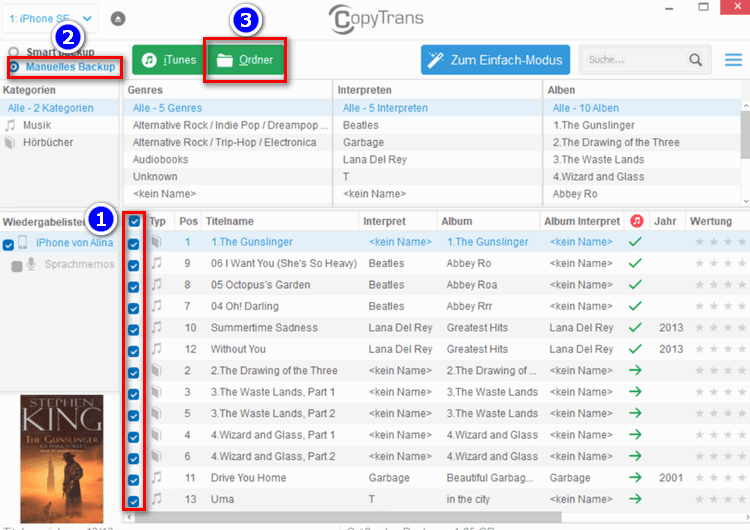Sort tracks by Pos column
The height and width of the screenshot is (530, 750).
point(188,221)
